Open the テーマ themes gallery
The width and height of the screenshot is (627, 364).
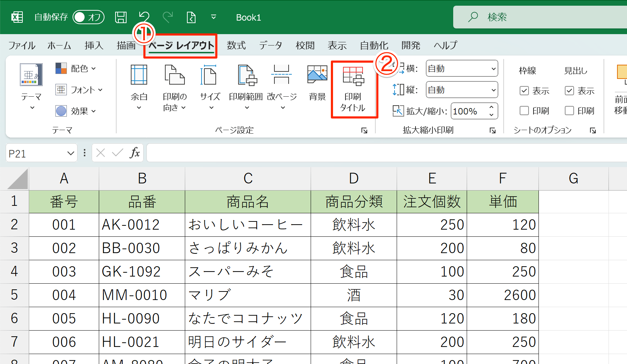point(31,87)
